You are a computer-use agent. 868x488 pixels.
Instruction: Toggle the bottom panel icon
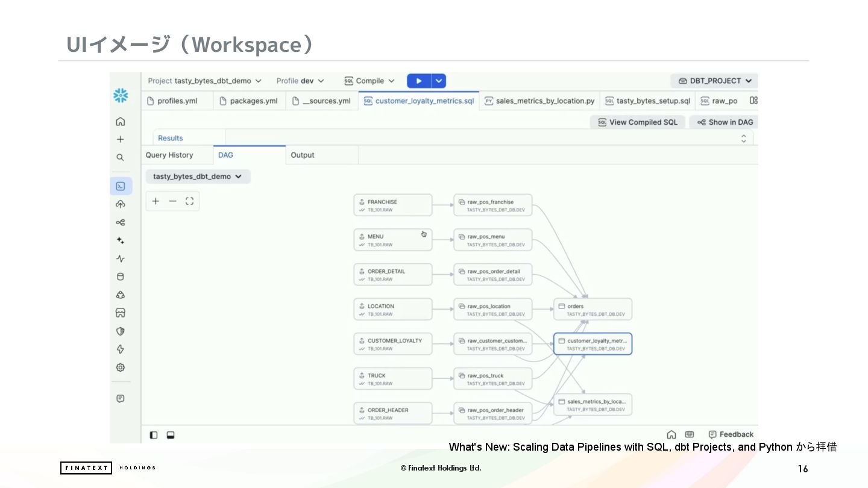click(x=171, y=434)
